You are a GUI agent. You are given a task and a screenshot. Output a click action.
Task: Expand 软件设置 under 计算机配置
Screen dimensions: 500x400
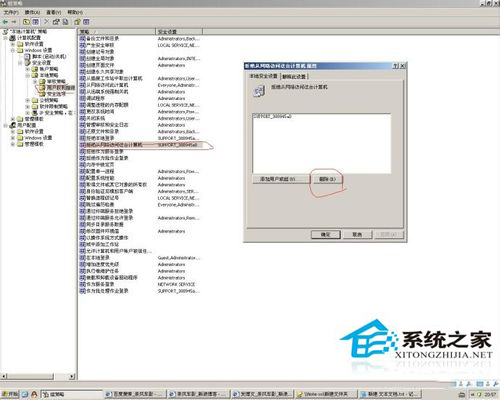tap(13, 44)
